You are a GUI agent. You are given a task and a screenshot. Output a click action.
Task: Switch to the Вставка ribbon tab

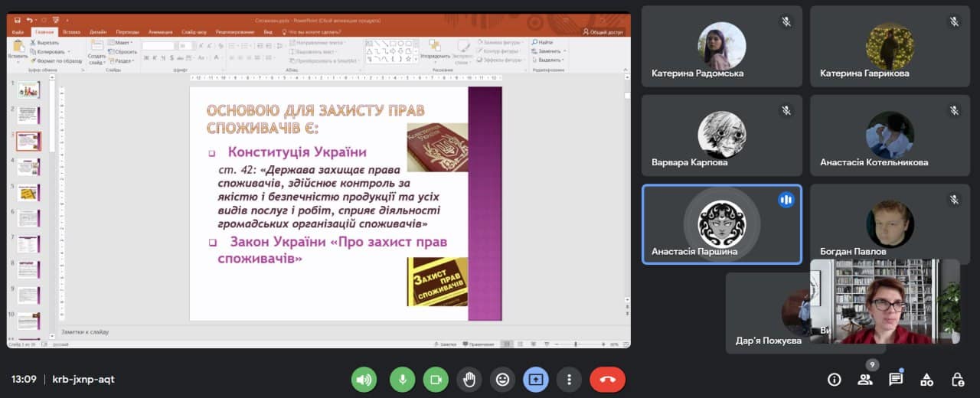tap(71, 32)
